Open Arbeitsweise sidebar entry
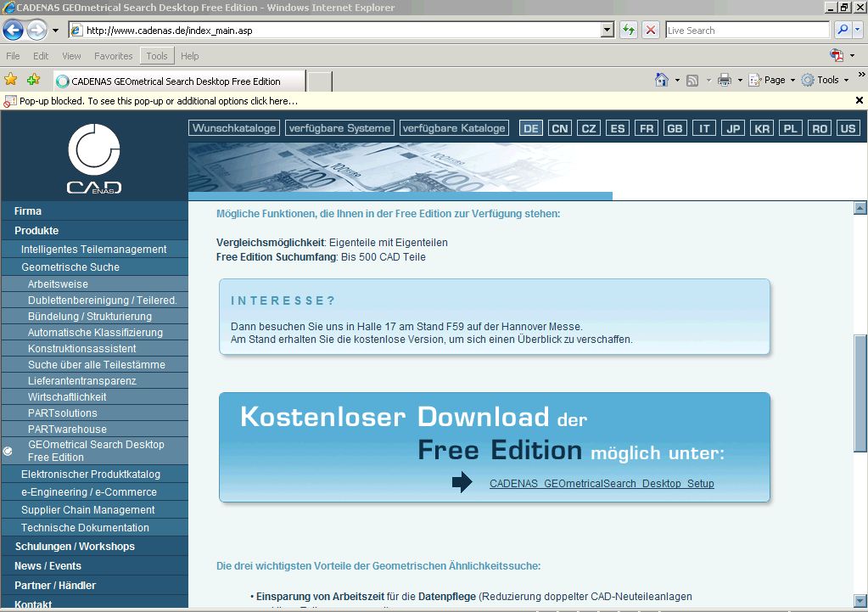868x612 pixels. [95, 284]
